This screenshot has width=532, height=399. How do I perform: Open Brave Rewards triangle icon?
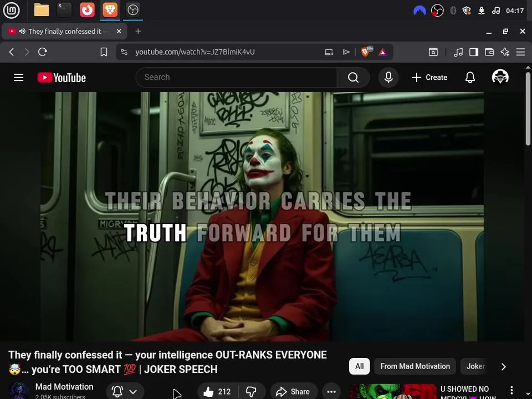382,52
